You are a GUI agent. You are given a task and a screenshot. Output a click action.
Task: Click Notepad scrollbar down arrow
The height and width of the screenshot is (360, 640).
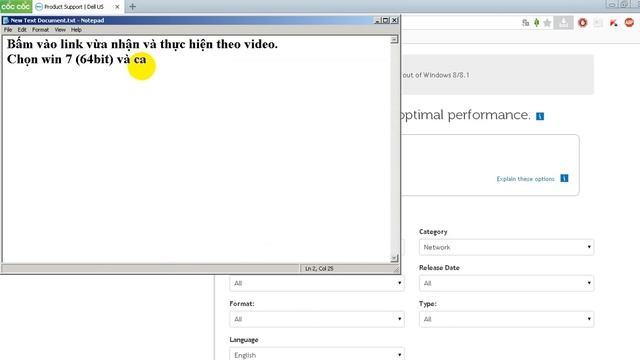(x=394, y=258)
